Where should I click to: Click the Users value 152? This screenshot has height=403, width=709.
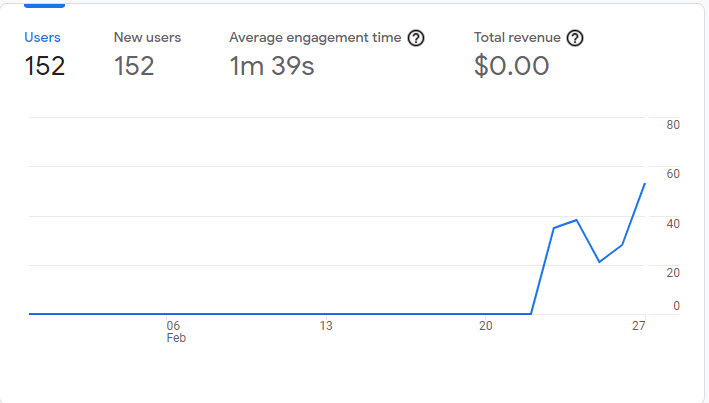[x=45, y=66]
